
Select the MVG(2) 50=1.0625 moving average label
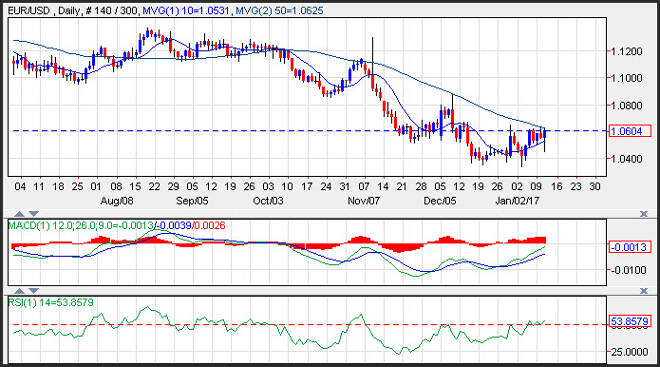click(279, 11)
